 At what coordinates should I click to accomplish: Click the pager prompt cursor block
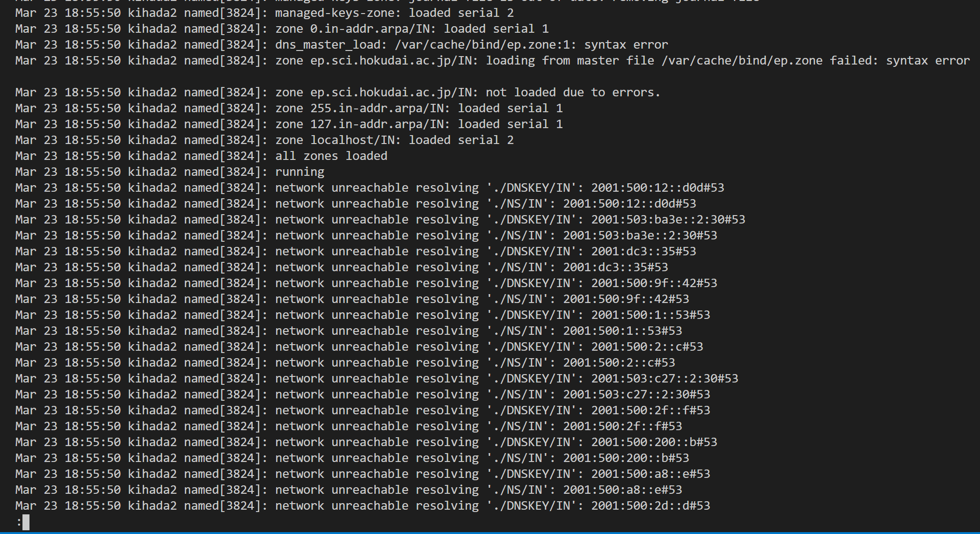pyautogui.click(x=26, y=522)
